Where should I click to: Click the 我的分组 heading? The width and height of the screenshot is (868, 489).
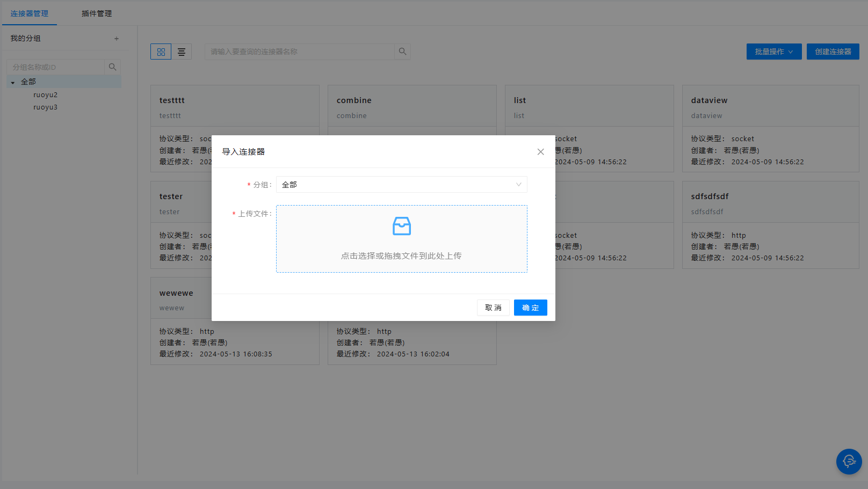click(25, 38)
